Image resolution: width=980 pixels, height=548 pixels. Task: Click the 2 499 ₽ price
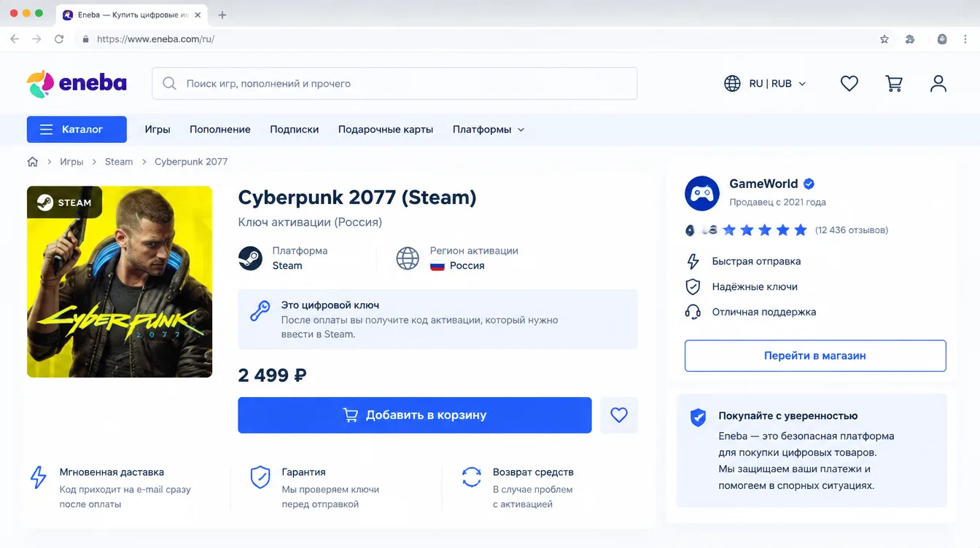pyautogui.click(x=273, y=375)
